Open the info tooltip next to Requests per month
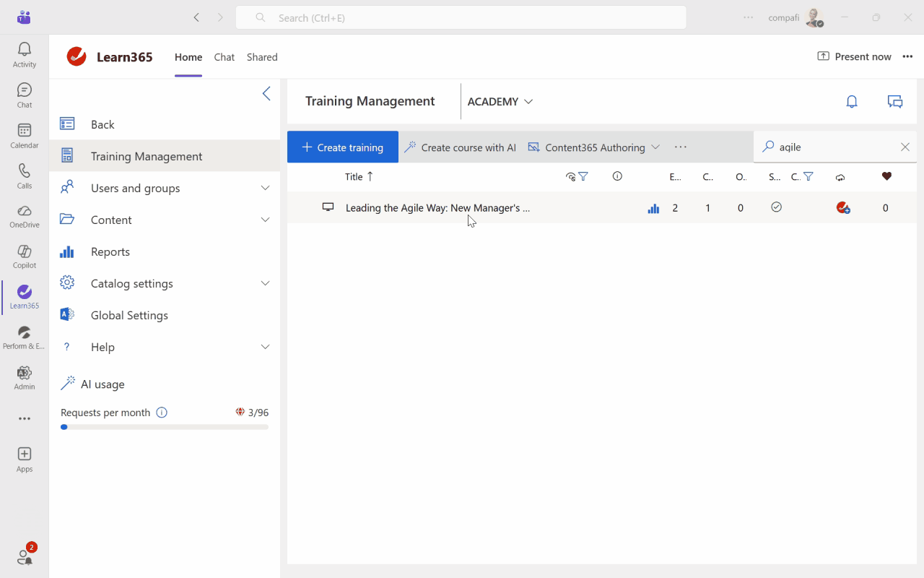This screenshot has height=578, width=924. tap(162, 412)
